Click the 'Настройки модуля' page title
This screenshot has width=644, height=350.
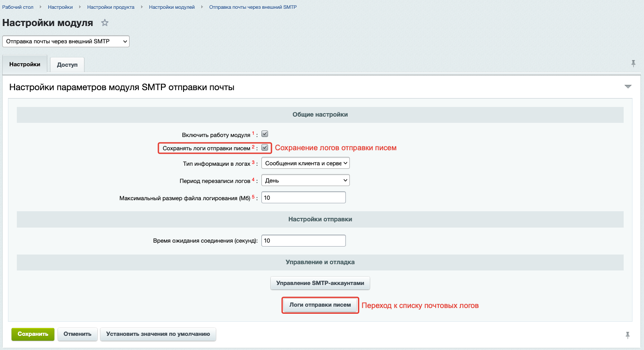[48, 23]
